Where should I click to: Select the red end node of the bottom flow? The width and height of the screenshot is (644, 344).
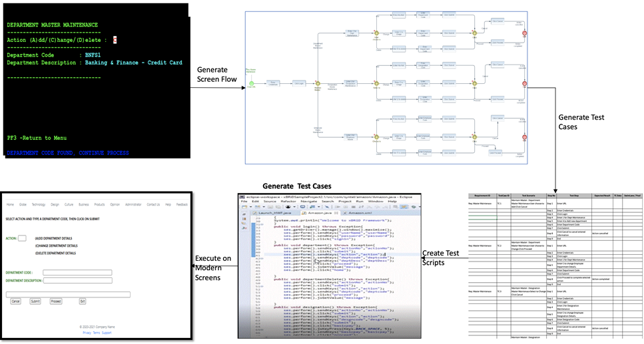[x=524, y=137]
